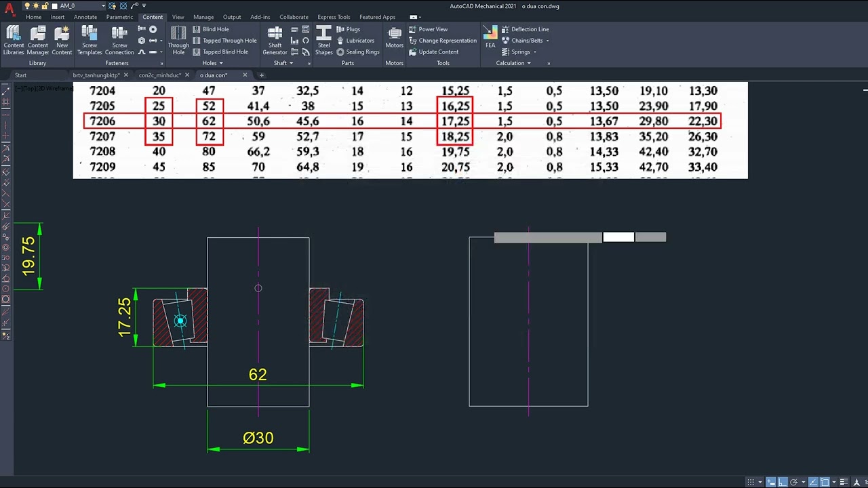The height and width of the screenshot is (488, 868).
Task: Click the layer color swatch
Action: point(54,5)
